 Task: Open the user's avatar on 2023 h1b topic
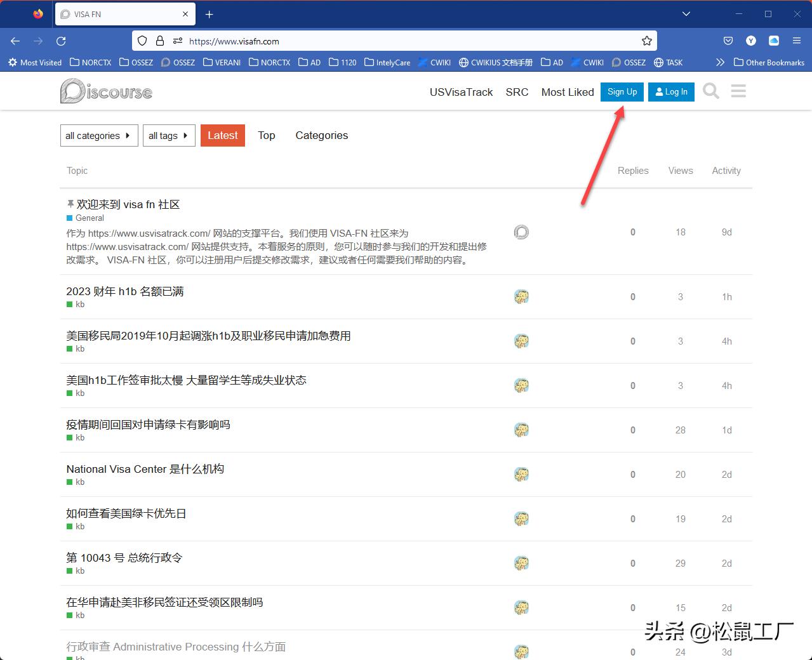point(521,296)
